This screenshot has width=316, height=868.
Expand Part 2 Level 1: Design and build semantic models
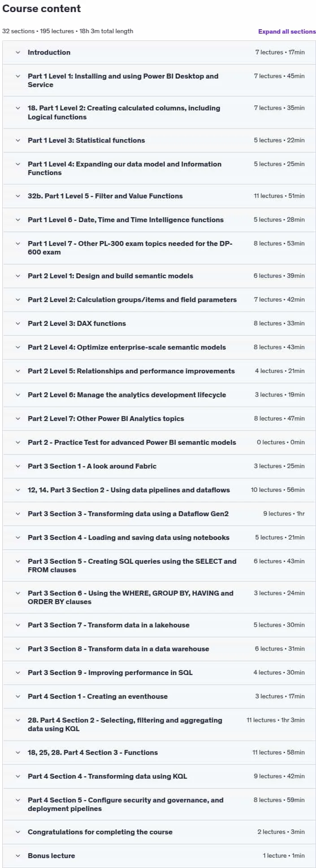point(159,276)
